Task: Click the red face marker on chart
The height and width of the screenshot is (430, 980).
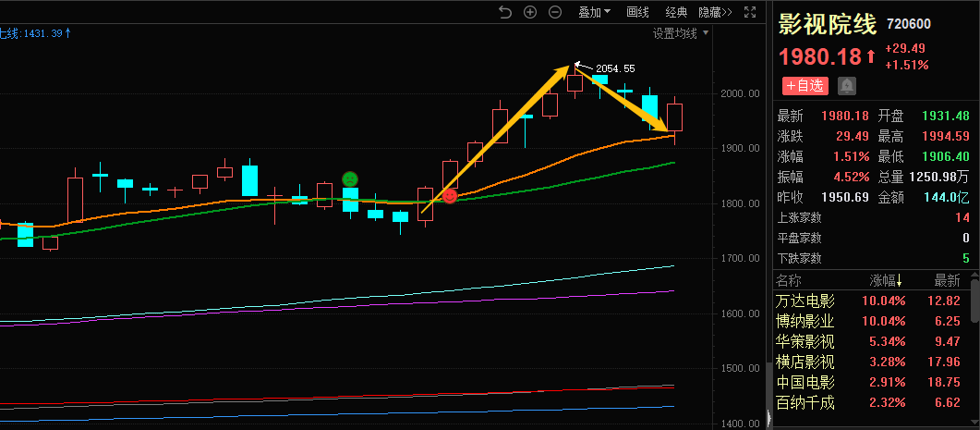Action: click(450, 196)
